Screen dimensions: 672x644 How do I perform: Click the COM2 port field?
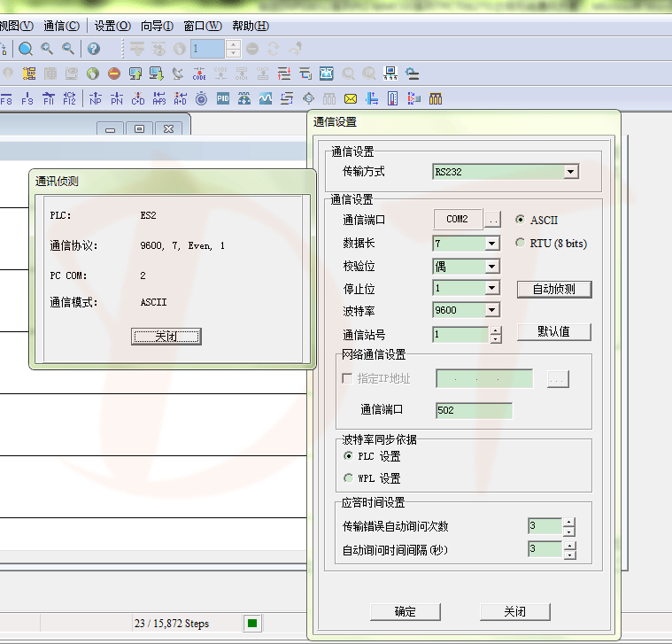pyautogui.click(x=458, y=219)
